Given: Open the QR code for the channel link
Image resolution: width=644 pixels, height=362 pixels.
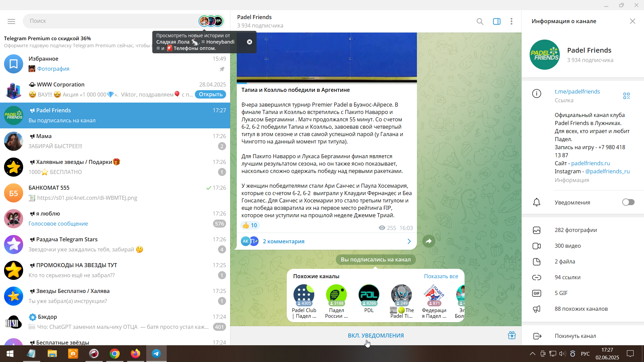Looking at the screenshot, I should click(627, 96).
